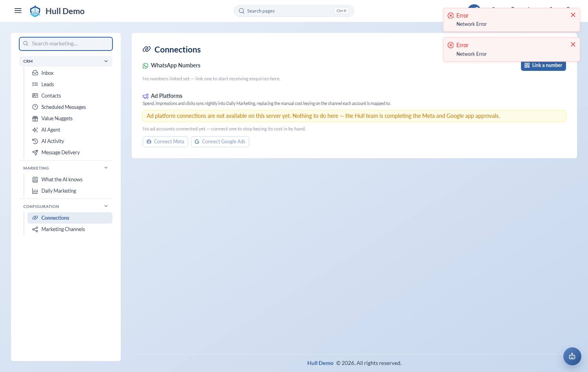Open What the AI knows page
The height and width of the screenshot is (372, 588).
pyautogui.click(x=70, y=179)
